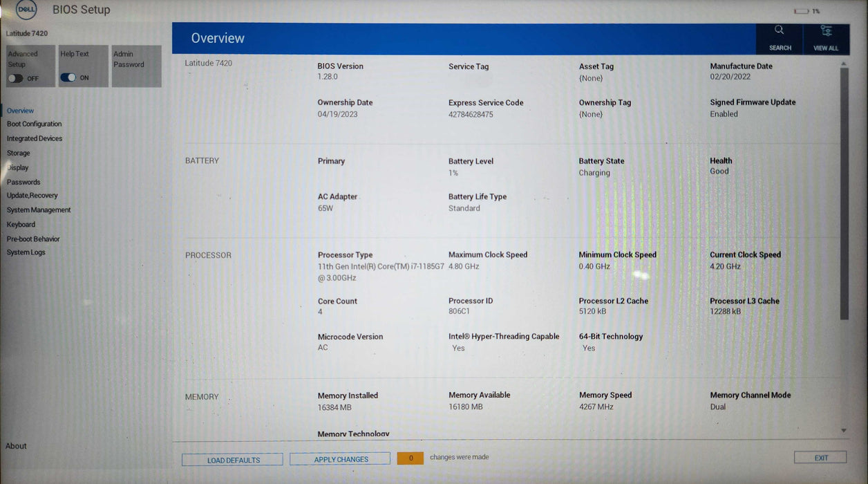Click the scrollbar up arrow
Screen dimensions: 868x484
point(844,64)
